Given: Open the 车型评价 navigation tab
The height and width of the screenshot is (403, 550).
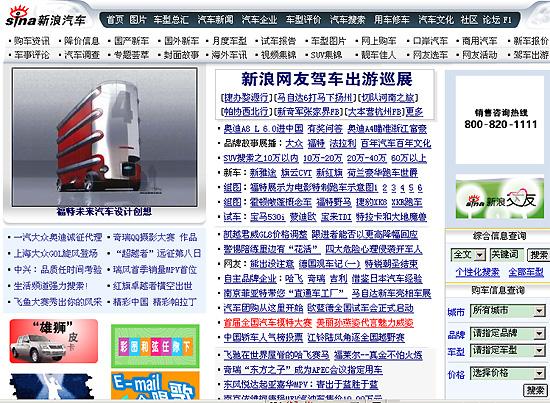Looking at the screenshot, I should [x=303, y=20].
